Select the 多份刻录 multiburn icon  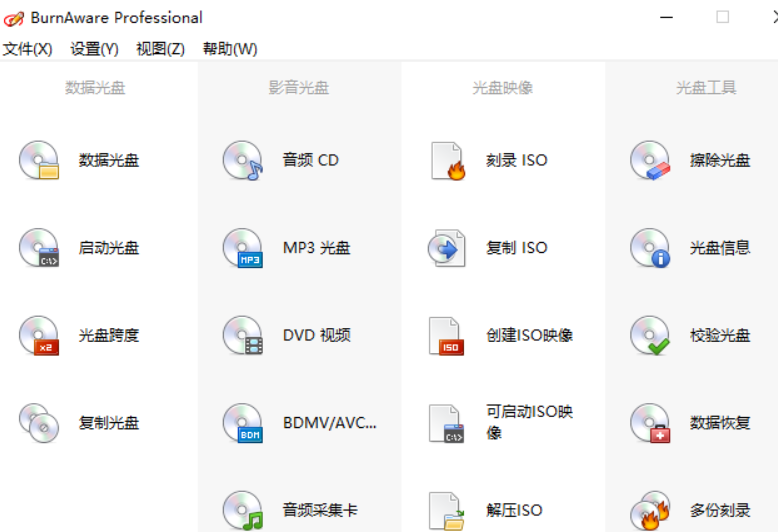click(x=650, y=510)
